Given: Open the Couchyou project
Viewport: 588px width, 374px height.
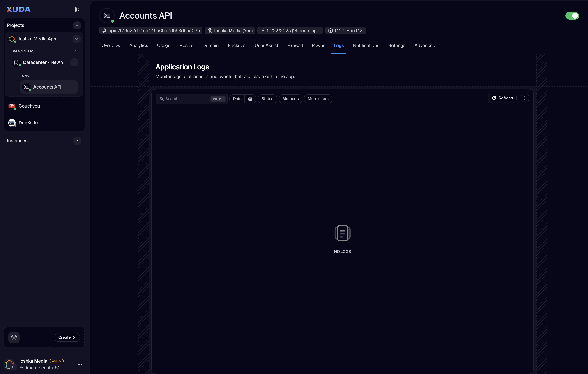Looking at the screenshot, I should click(29, 106).
